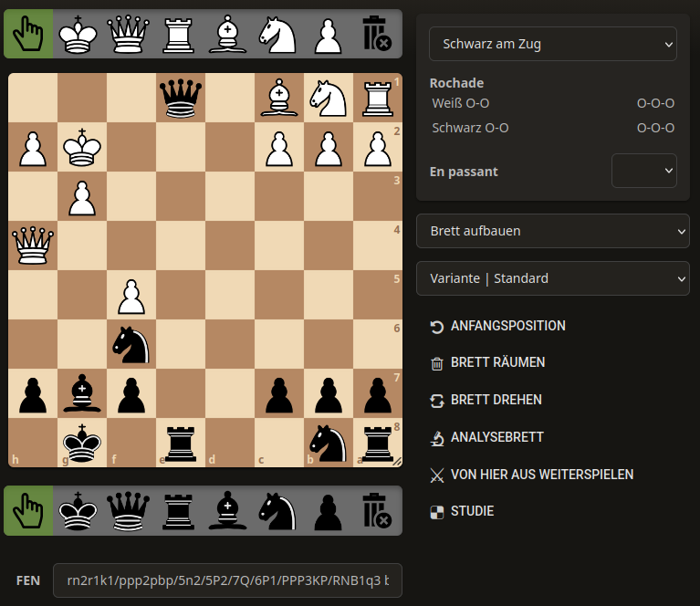
Task: Open the 'Schwarz am Zug' dropdown
Action: 553,43
